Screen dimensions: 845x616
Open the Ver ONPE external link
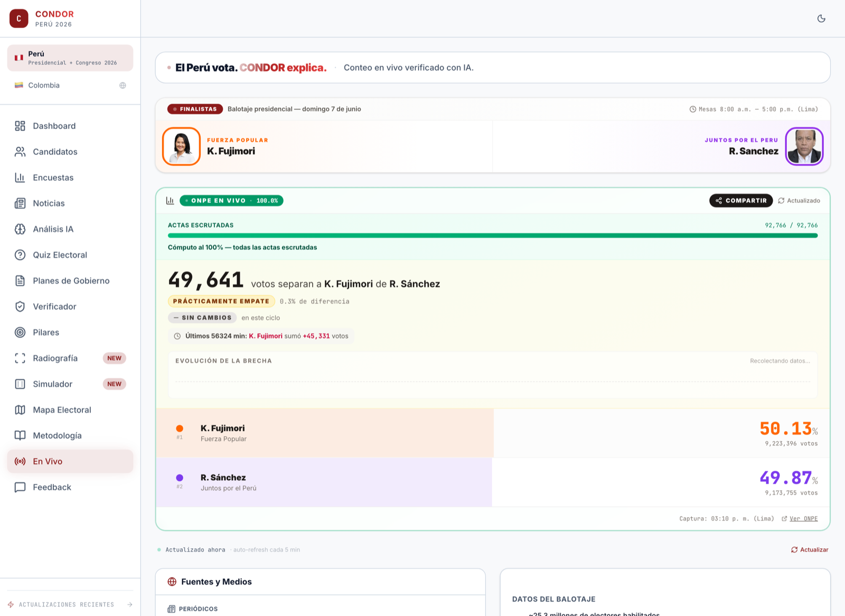800,519
